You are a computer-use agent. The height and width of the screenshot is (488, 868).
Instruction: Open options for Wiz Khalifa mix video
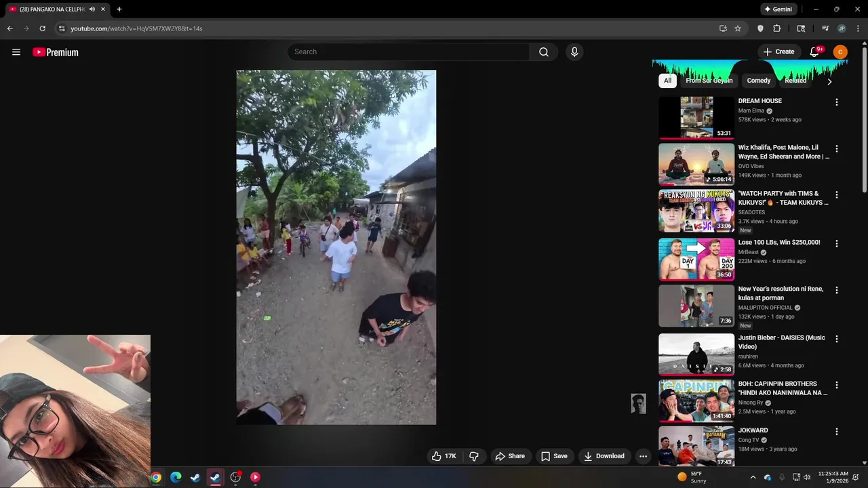(836, 148)
